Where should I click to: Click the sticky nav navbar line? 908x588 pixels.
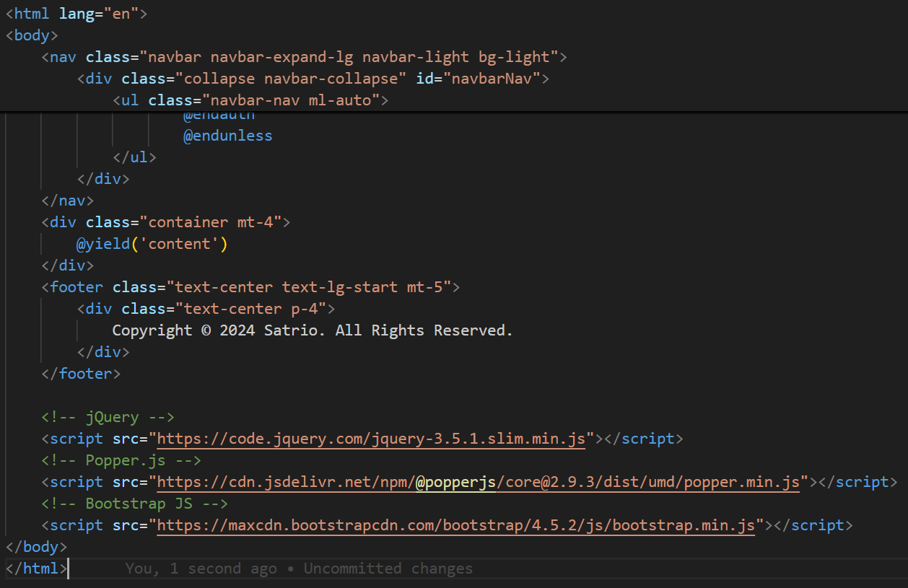[303, 56]
